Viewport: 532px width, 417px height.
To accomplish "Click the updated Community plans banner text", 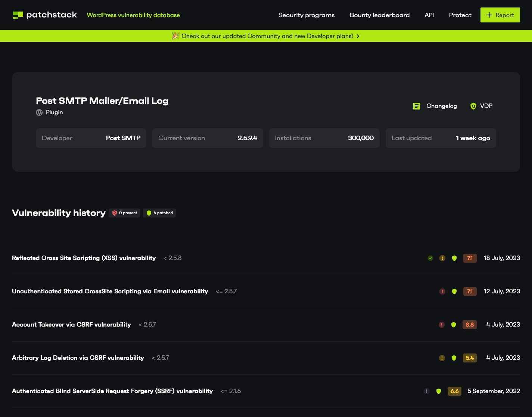I will pyautogui.click(x=267, y=36).
